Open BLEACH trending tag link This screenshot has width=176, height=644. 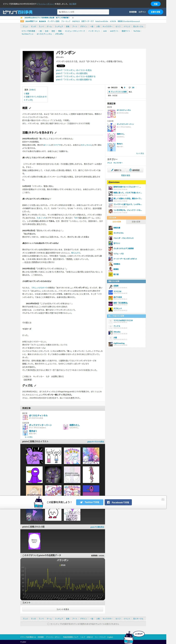(42, 21)
